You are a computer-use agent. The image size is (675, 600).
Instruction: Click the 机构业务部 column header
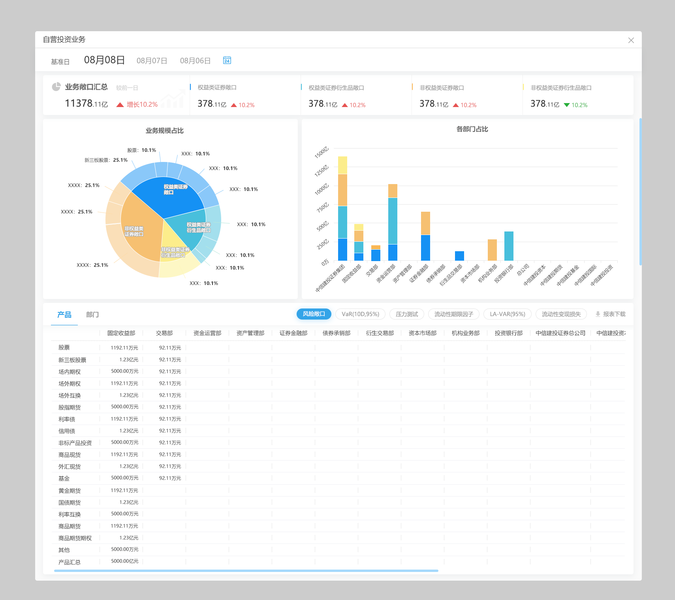point(465,333)
